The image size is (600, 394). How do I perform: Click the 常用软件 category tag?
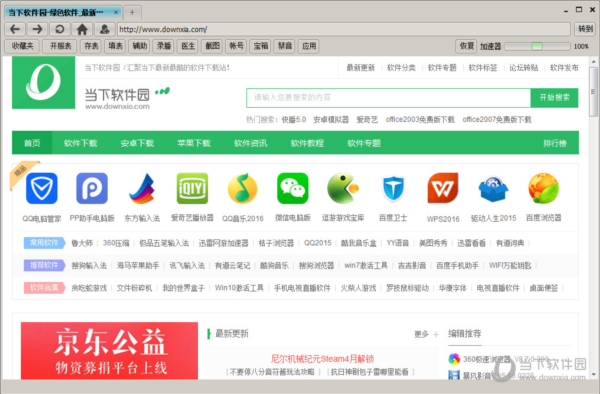[x=44, y=243]
